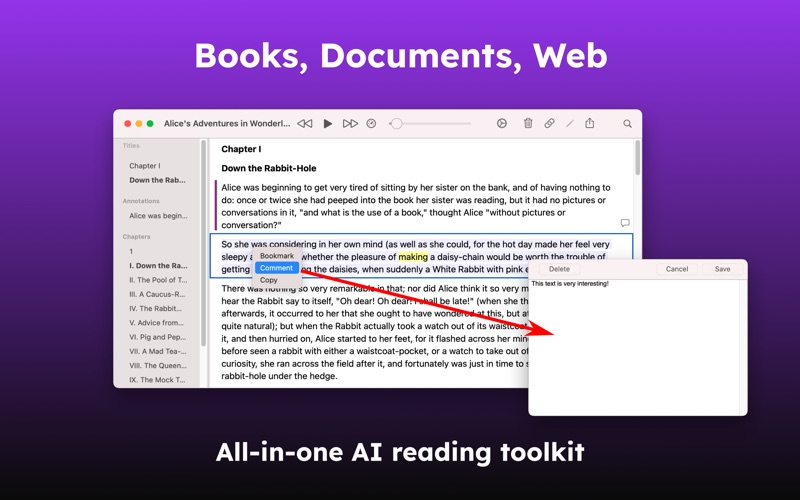This screenshot has height=500, width=800.
Task: Open chapter VIII. The Queen...
Action: point(158,366)
